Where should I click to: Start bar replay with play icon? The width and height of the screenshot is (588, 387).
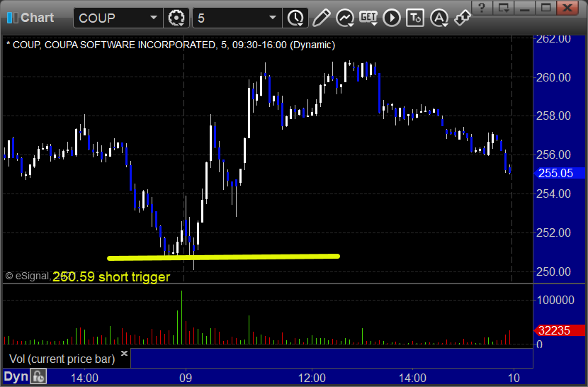[x=392, y=18]
